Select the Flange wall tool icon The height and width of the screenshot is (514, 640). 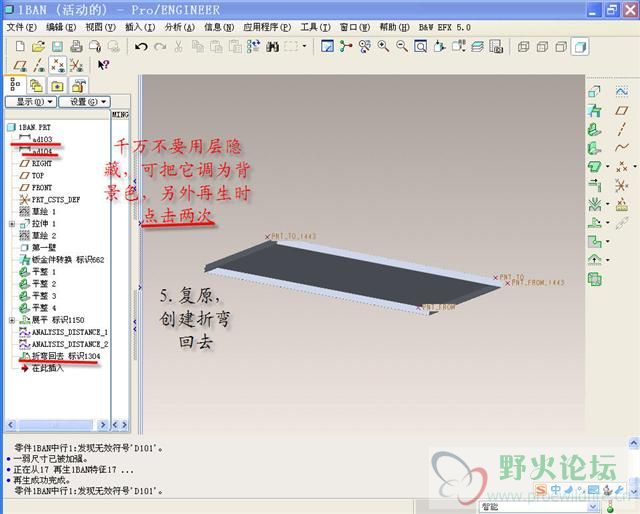594,148
